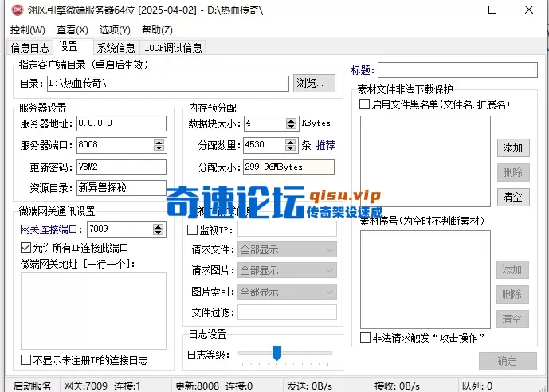Click the DX application icon in title bar

[18, 10]
